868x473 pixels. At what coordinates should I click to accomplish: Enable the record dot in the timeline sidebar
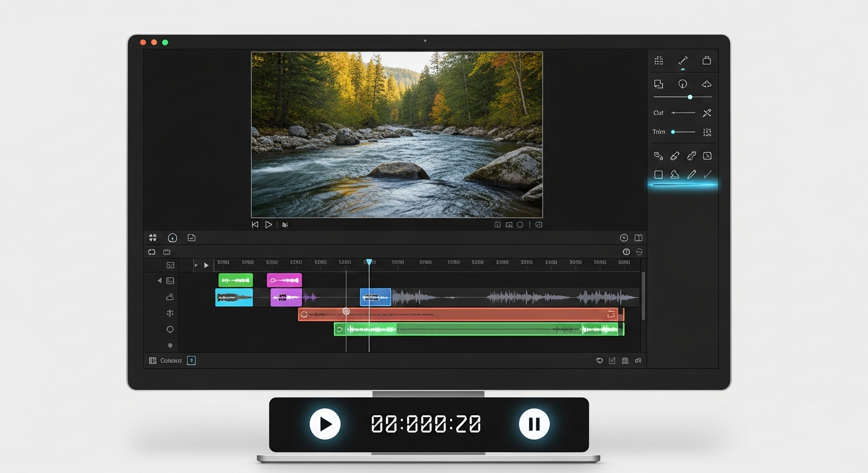pos(170,345)
